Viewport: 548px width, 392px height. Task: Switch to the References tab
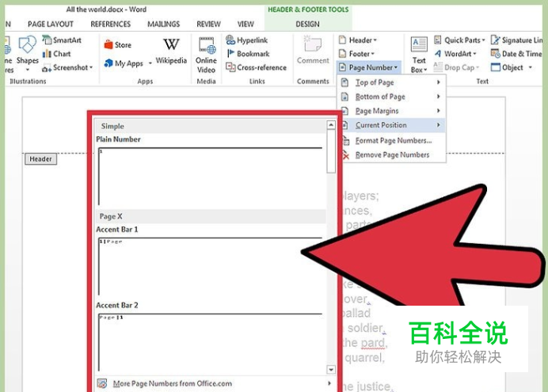110,24
